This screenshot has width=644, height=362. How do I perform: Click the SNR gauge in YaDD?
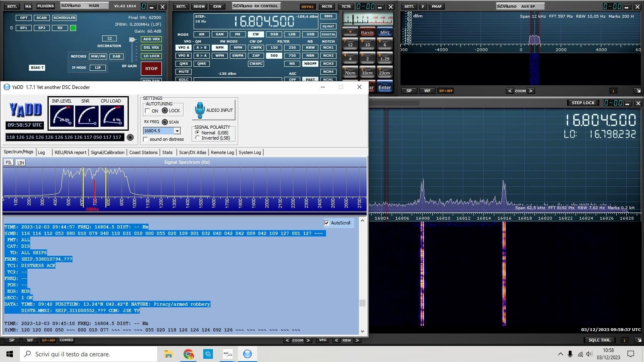point(87,116)
